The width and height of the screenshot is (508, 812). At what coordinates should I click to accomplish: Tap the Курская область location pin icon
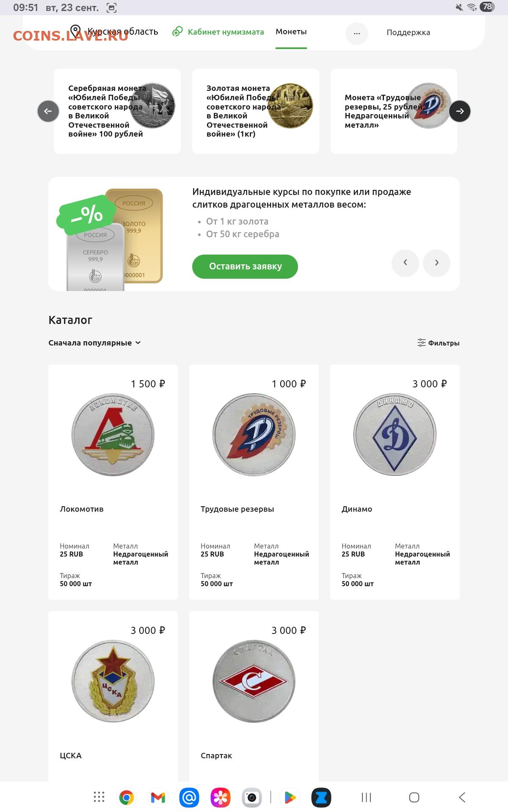(75, 31)
